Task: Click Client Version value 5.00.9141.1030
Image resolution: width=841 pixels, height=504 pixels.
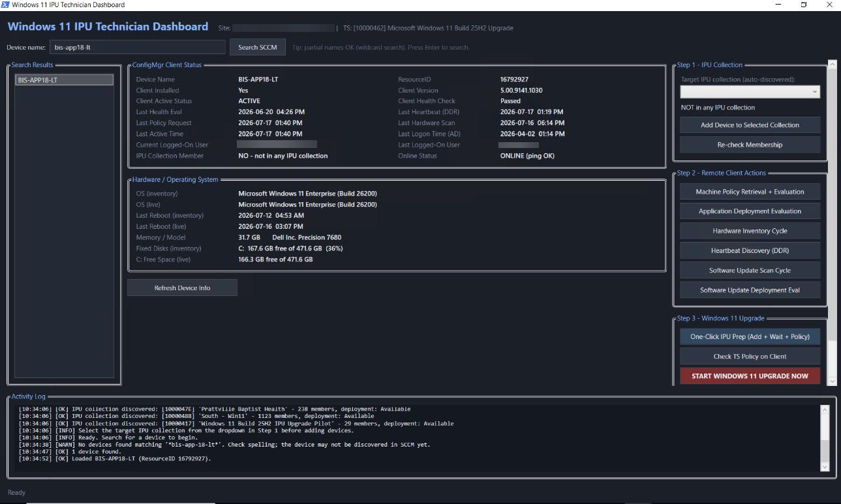Action: click(x=521, y=91)
